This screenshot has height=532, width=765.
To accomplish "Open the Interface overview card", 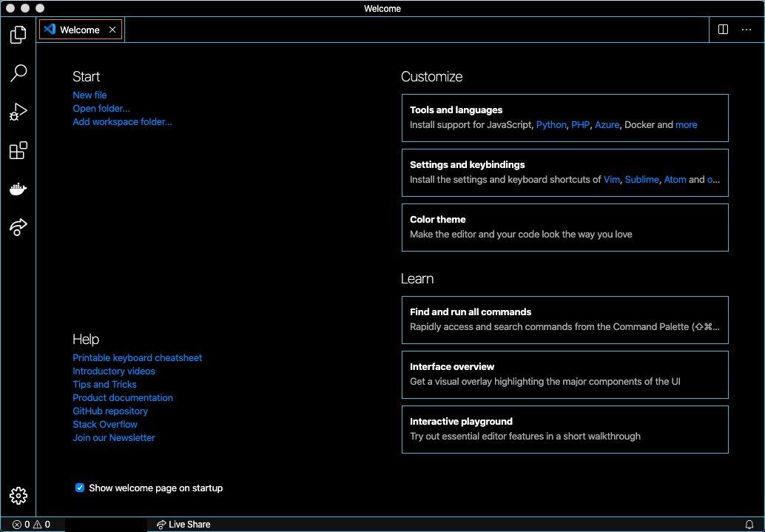I will coord(565,375).
